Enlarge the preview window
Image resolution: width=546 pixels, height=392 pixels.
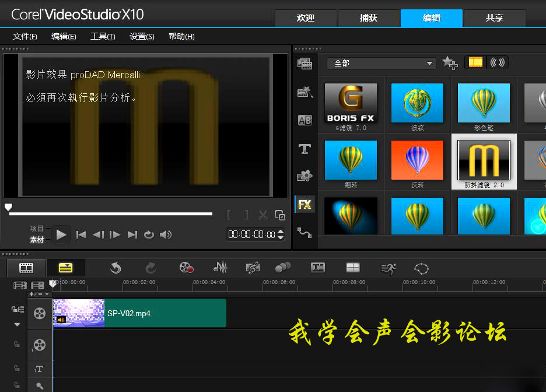(280, 215)
